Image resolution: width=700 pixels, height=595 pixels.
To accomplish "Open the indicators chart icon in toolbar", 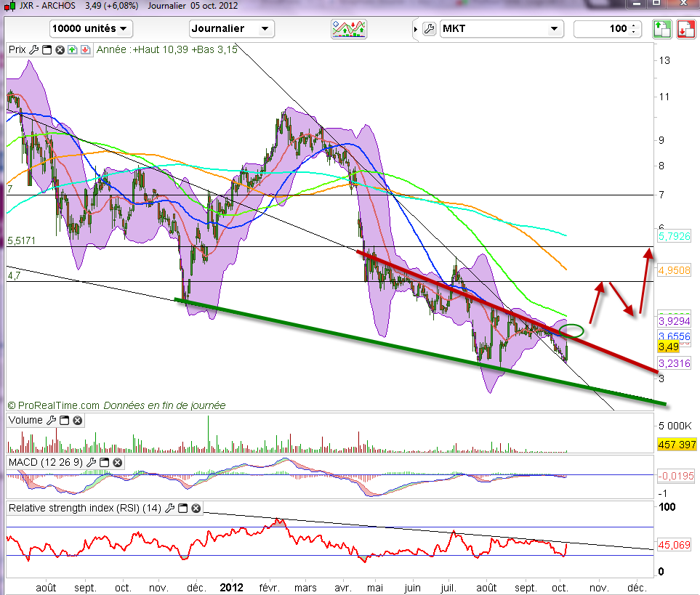I will tap(349, 28).
